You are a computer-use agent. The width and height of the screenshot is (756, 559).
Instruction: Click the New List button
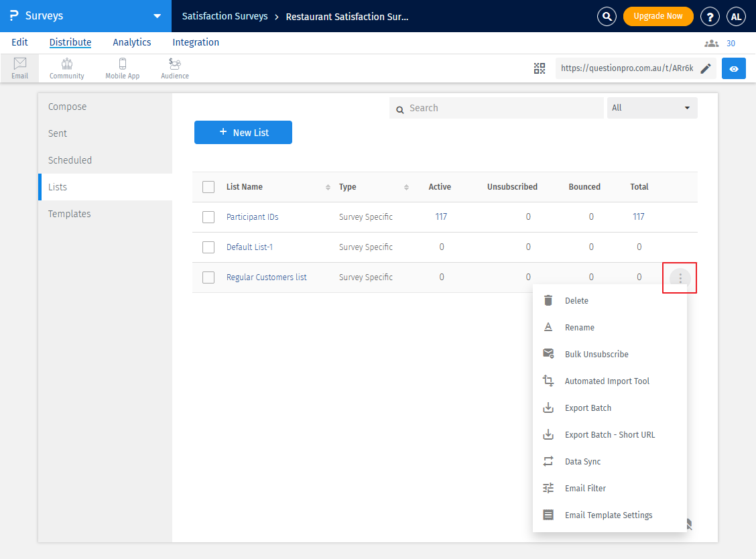pos(243,133)
